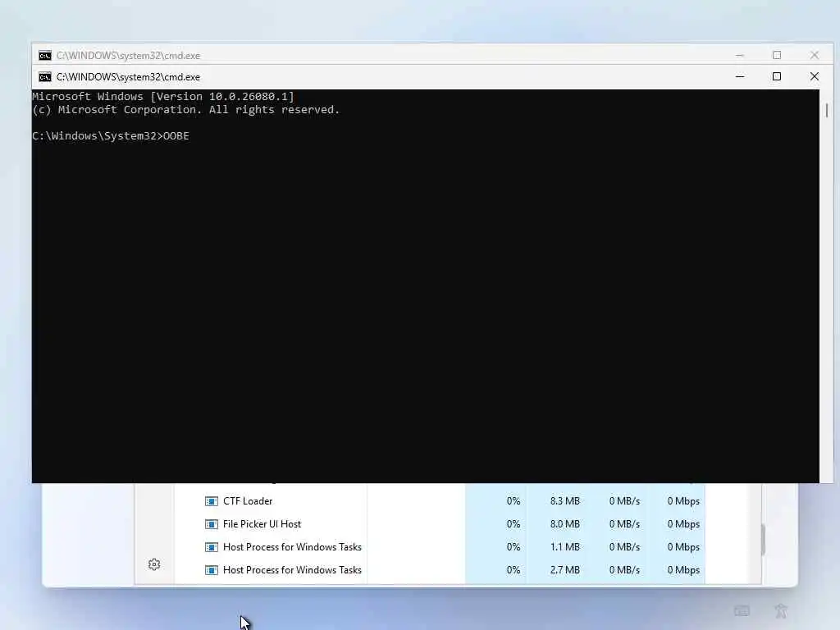Viewport: 840px width, 630px height.
Task: Click the background cmd.exe window title text
Action: [128, 55]
